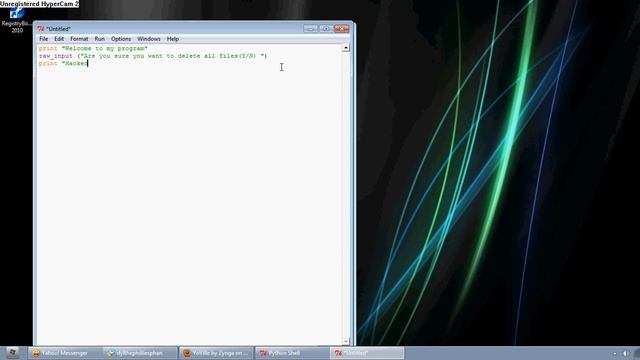Viewport: 640px width, 360px height.
Task: Maximize the Untitled editor window
Action: [x=325, y=29]
